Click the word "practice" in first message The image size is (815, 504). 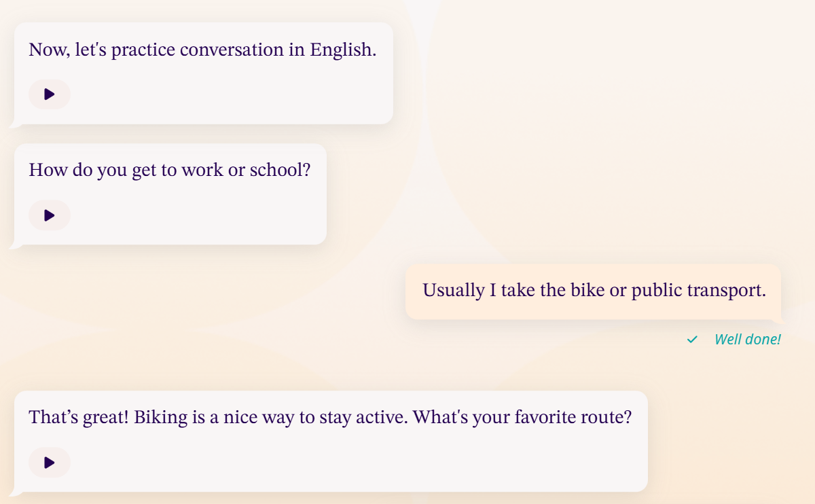pyautogui.click(x=143, y=50)
